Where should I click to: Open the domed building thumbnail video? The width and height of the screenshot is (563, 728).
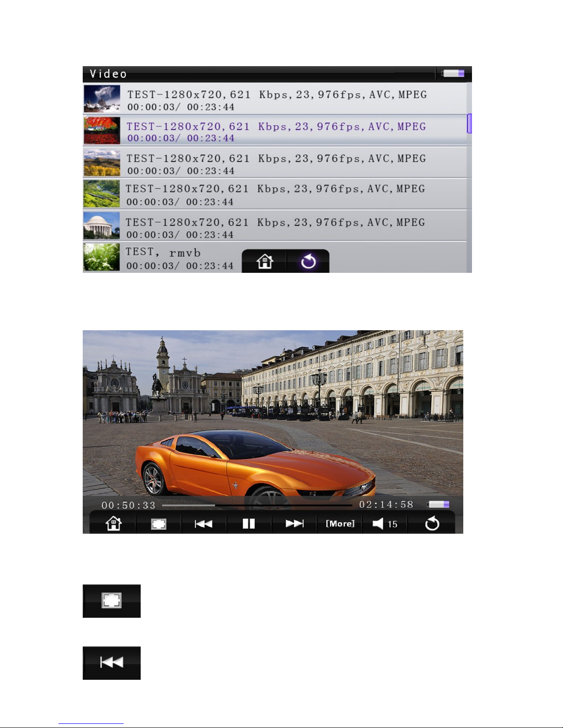click(x=102, y=226)
